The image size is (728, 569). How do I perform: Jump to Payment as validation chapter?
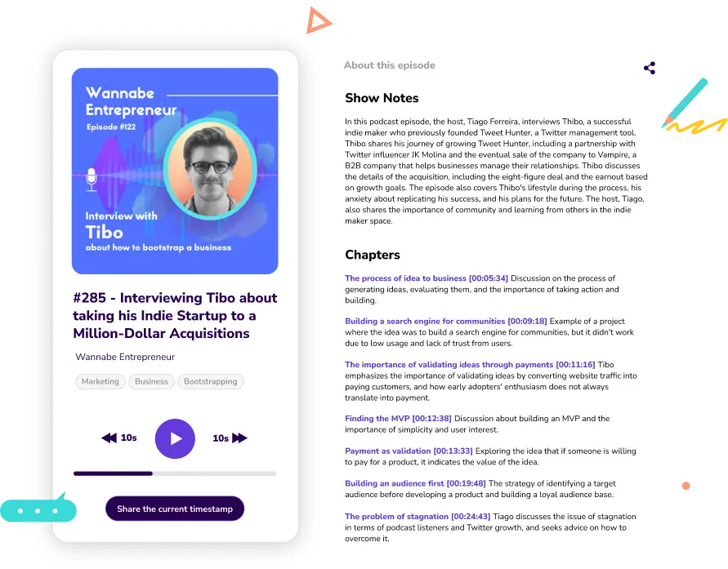tap(409, 451)
